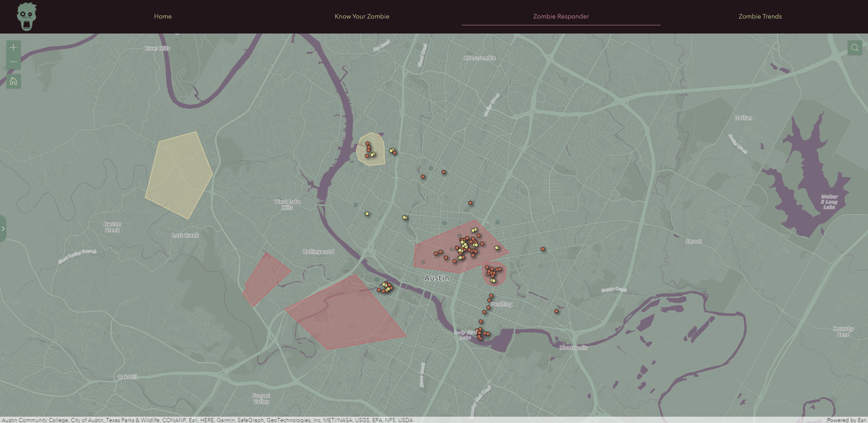Viewport: 868px width, 423px height.
Task: Expand the collapsed left side panel
Action: click(x=3, y=229)
